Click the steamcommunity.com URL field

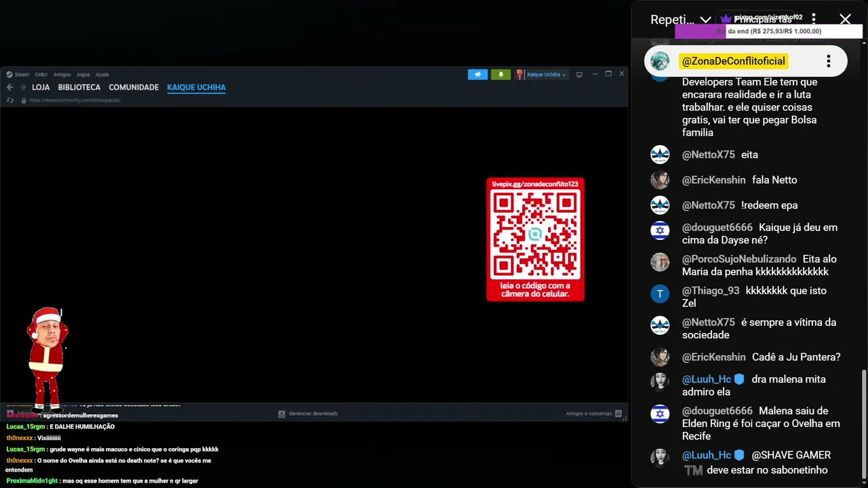pyautogui.click(x=75, y=100)
